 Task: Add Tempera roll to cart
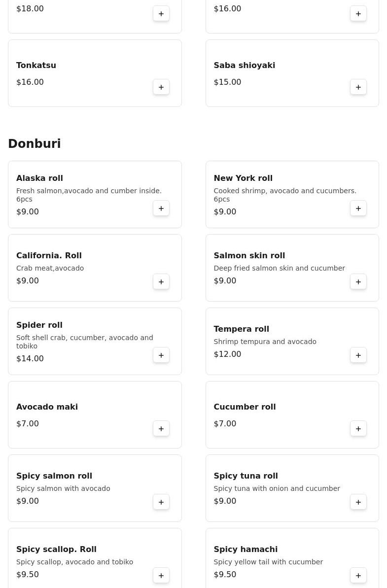(358, 355)
